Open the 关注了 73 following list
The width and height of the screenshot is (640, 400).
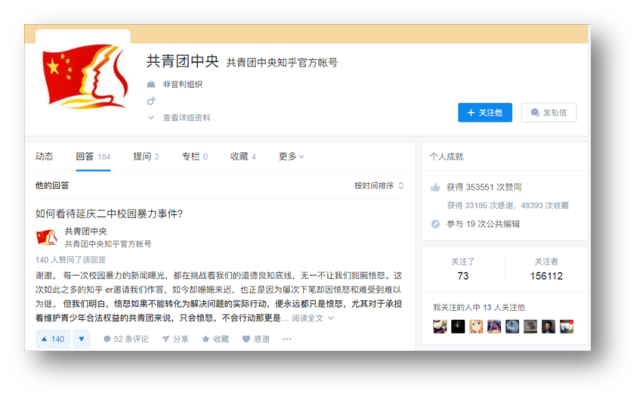[463, 269]
